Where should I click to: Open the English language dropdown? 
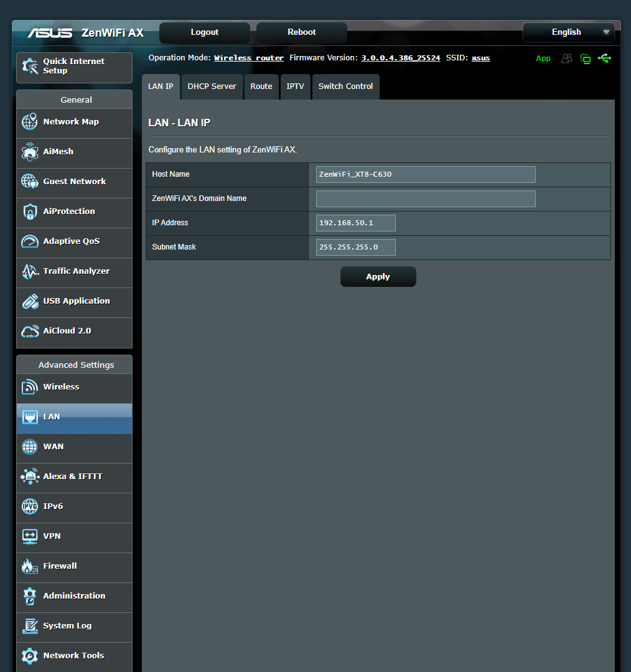(568, 32)
